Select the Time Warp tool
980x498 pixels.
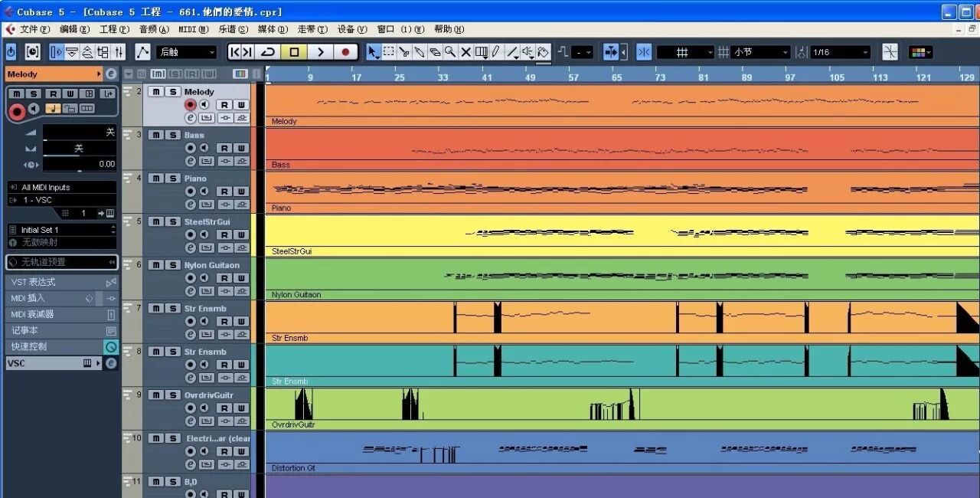pyautogui.click(x=482, y=52)
